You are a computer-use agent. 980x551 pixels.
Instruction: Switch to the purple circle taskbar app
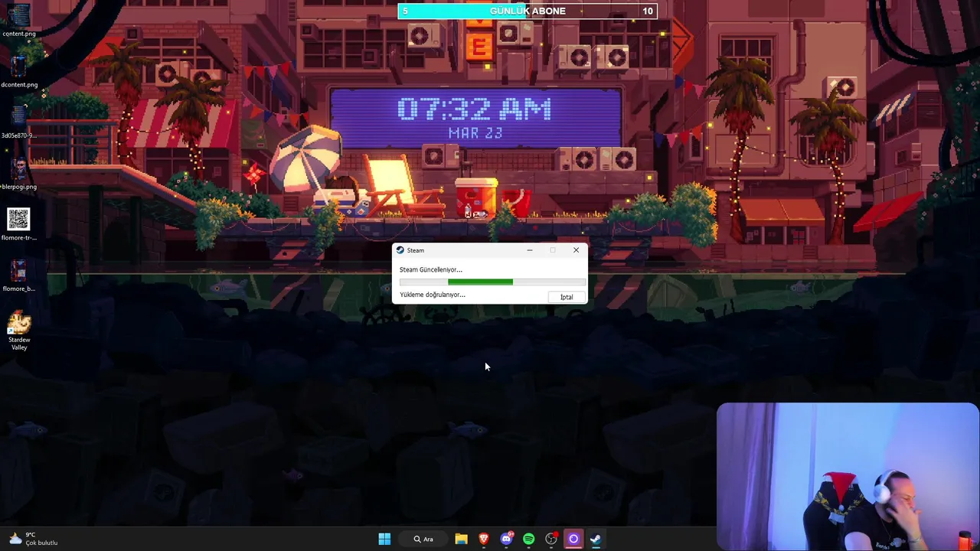573,539
